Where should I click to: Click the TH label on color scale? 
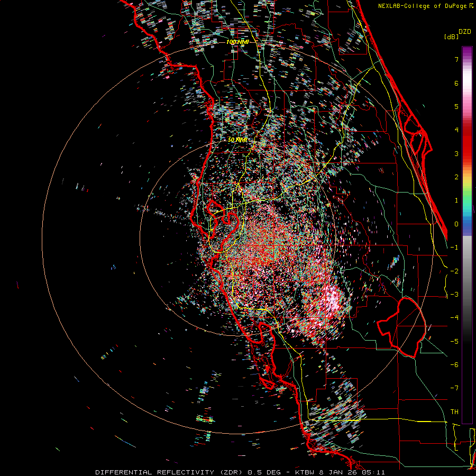pyautogui.click(x=454, y=411)
